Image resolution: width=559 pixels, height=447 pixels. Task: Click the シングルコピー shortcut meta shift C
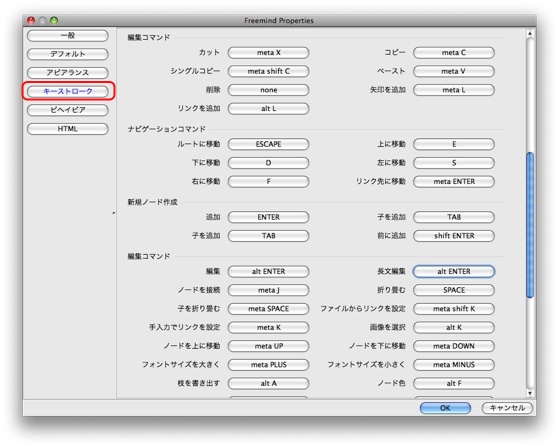(x=268, y=71)
